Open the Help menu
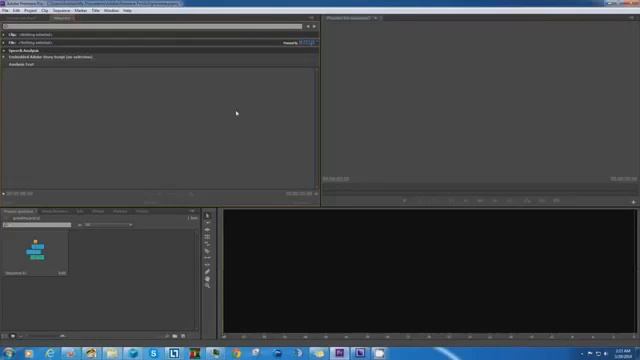 tap(127, 11)
